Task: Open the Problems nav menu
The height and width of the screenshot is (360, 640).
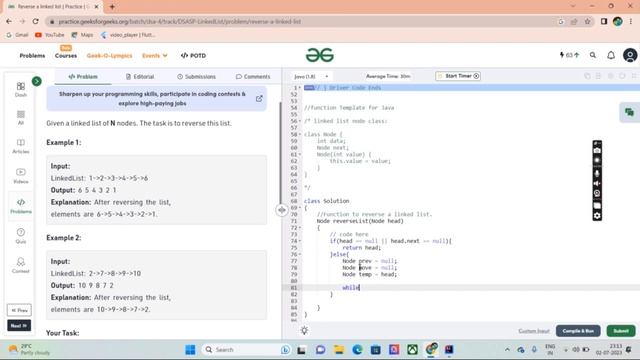Action: coord(32,56)
